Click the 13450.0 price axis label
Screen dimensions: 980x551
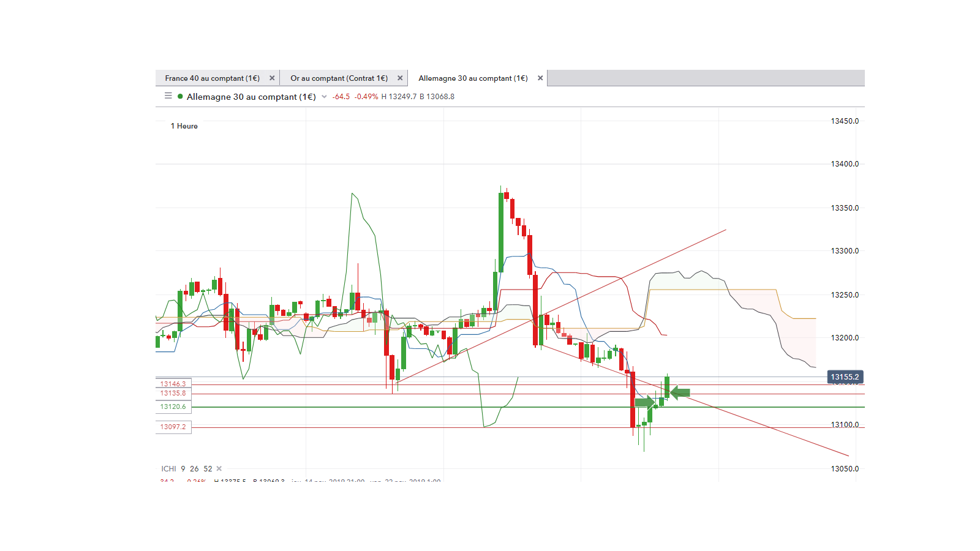pyautogui.click(x=845, y=121)
